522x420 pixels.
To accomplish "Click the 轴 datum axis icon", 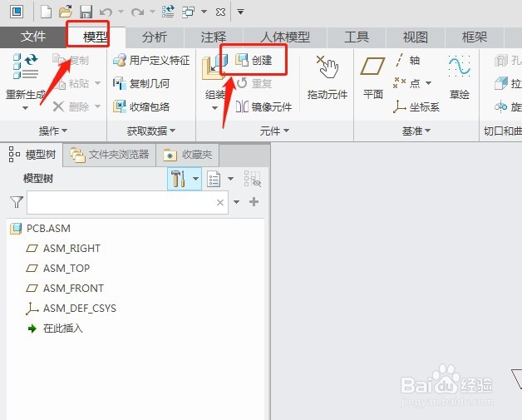I will coord(399,60).
